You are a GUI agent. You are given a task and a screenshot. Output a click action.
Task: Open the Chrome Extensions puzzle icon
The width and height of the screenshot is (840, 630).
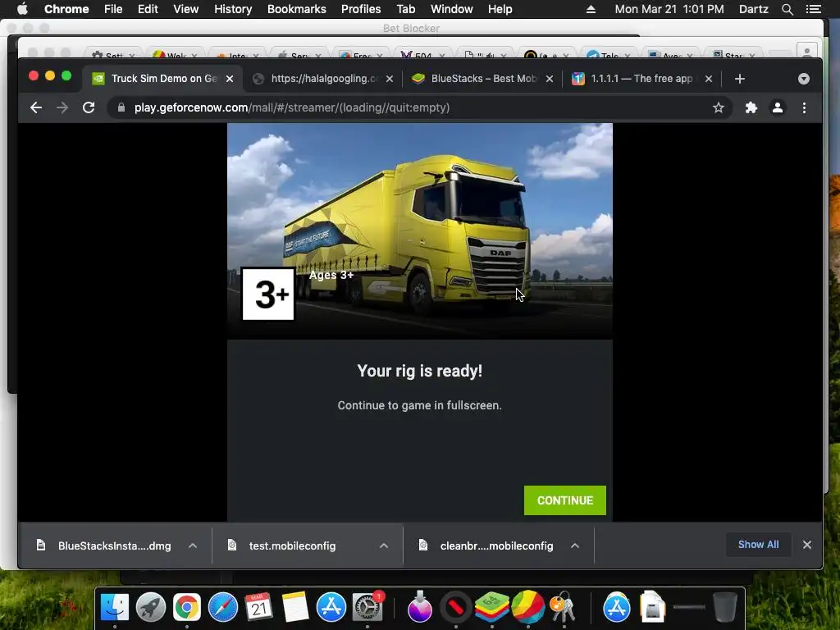(751, 107)
